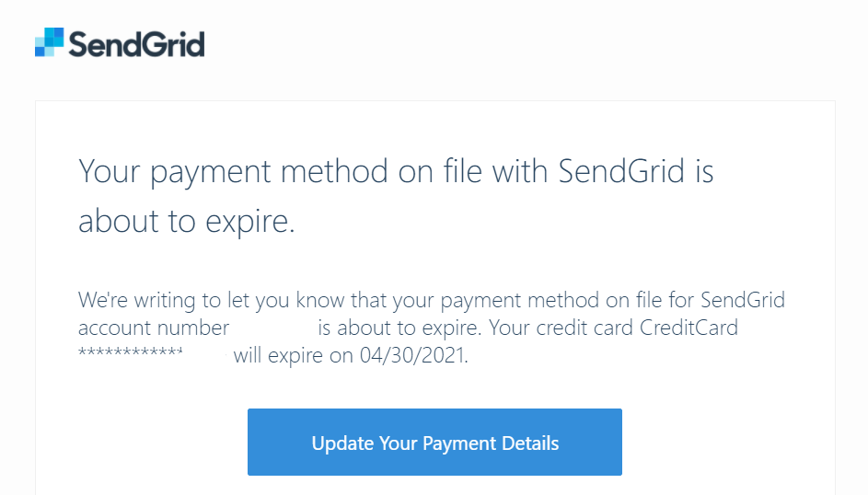Click the "account number" text in the message
The height and width of the screenshot is (495, 868).
[154, 328]
